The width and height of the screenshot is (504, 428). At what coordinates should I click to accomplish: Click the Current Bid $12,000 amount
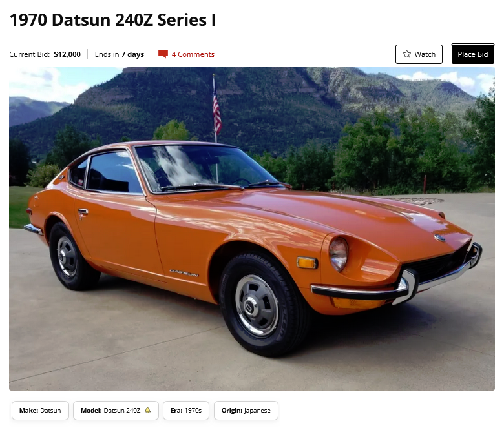(67, 54)
